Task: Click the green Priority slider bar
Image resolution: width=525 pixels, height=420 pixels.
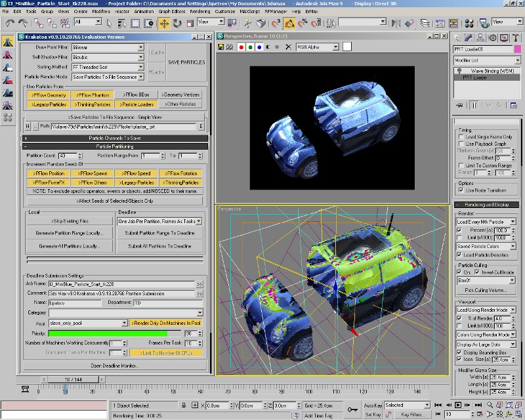Action: [115, 333]
